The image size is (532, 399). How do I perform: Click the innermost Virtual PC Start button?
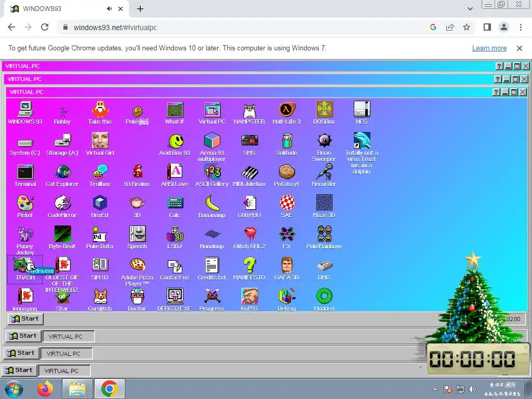click(x=25, y=319)
